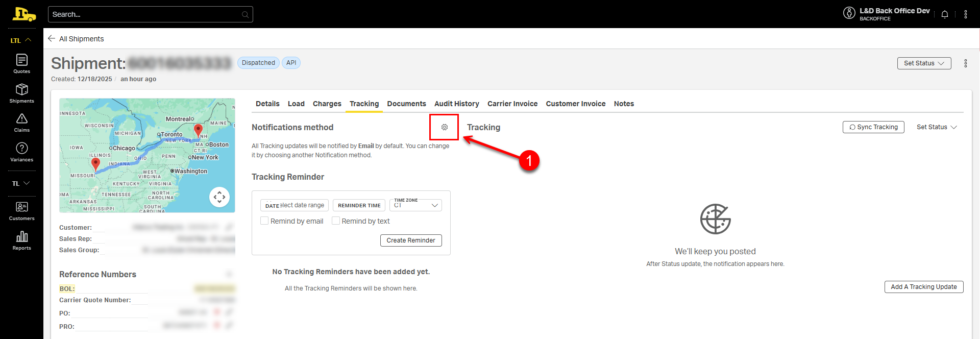Open the Charges tab

click(327, 104)
